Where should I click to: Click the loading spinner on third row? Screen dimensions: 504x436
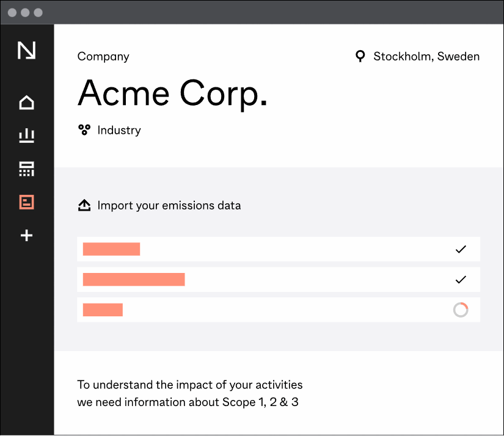(x=461, y=310)
